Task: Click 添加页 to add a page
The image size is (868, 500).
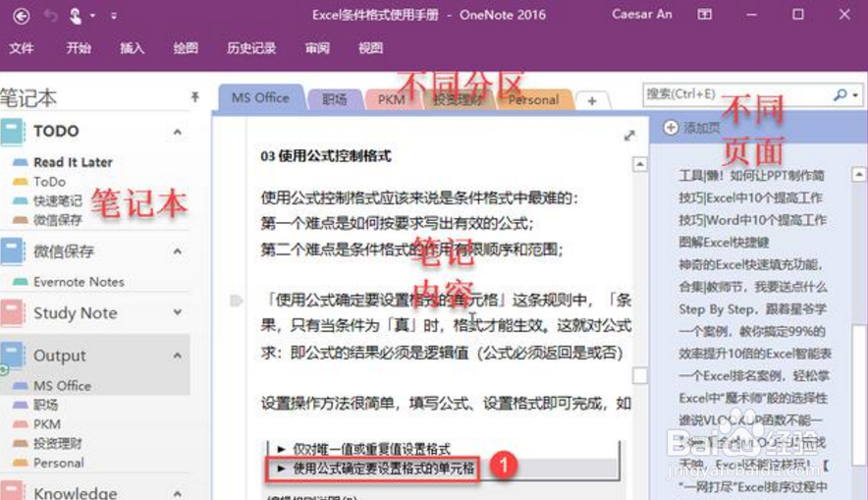Action: click(692, 128)
